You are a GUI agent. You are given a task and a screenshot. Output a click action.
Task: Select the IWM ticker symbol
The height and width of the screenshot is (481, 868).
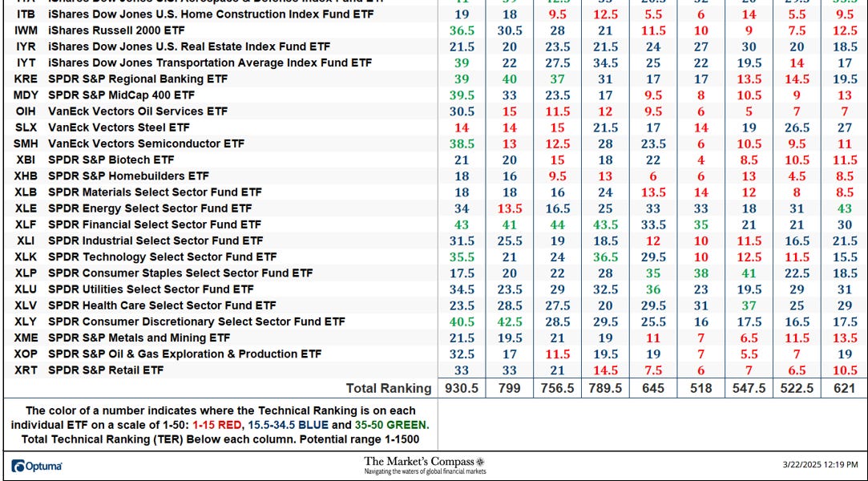tap(25, 30)
